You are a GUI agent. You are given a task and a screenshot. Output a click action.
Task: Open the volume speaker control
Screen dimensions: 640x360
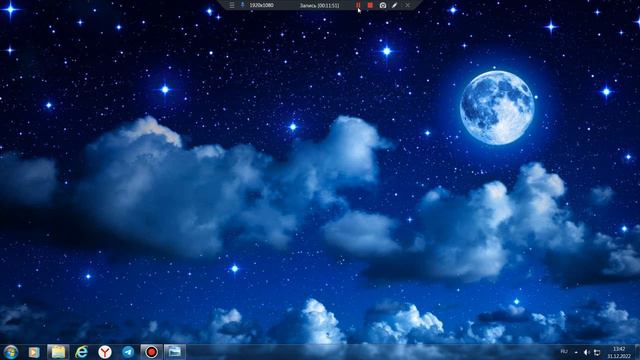pyautogui.click(x=587, y=352)
